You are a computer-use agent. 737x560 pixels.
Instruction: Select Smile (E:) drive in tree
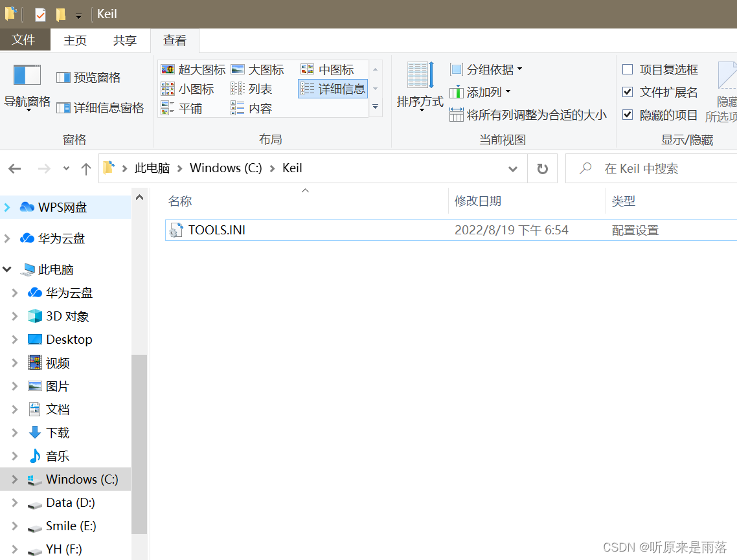point(71,526)
